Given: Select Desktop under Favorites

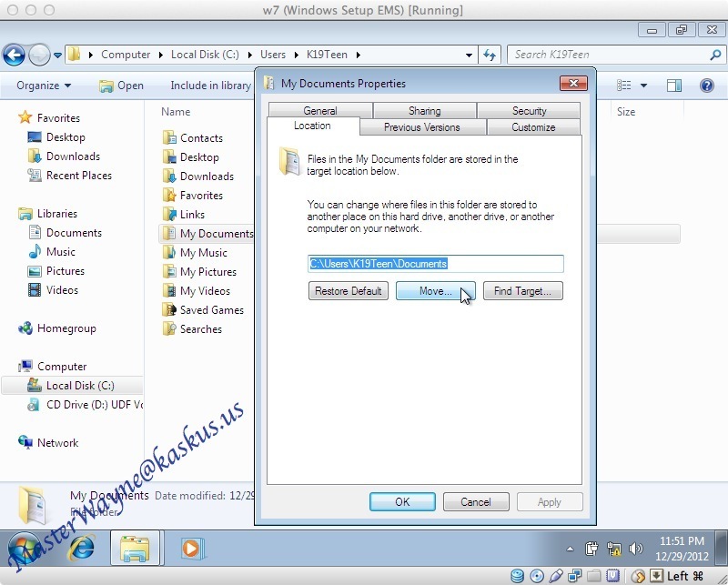Looking at the screenshot, I should coord(56,137).
